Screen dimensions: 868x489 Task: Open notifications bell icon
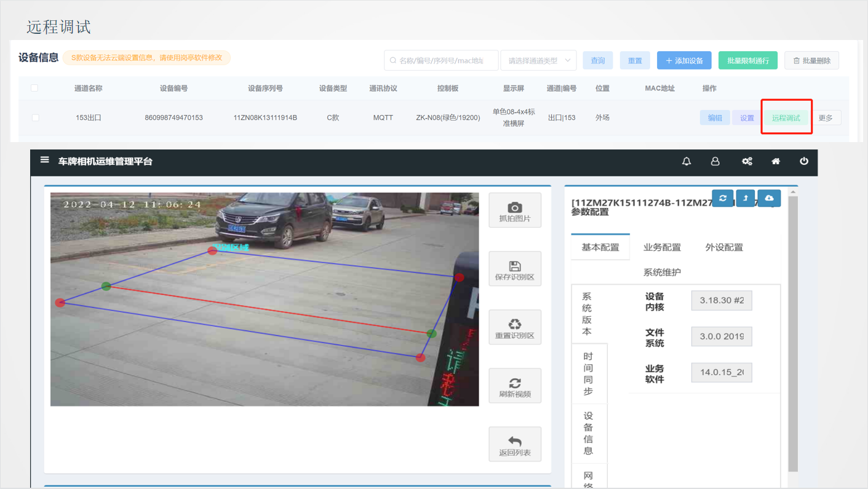687,161
